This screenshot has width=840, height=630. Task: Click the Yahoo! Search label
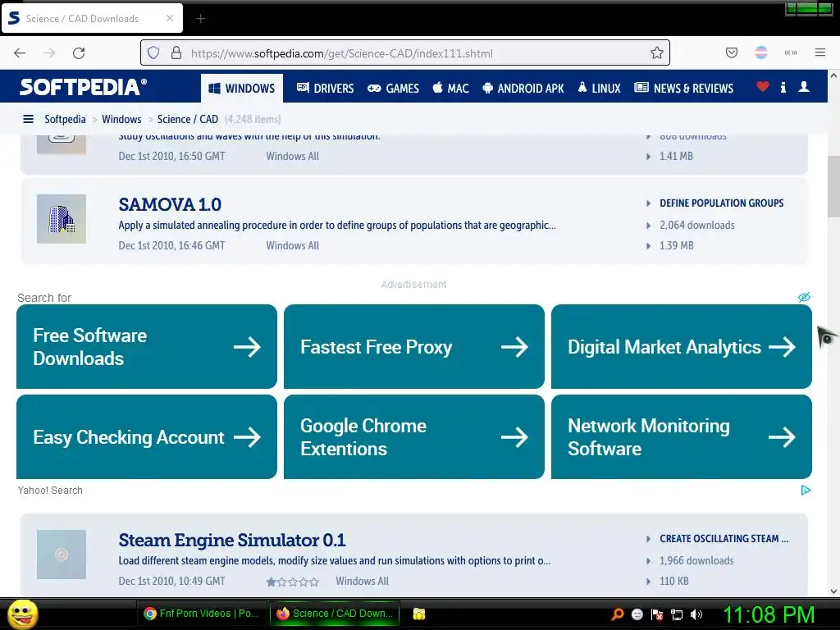tap(50, 491)
